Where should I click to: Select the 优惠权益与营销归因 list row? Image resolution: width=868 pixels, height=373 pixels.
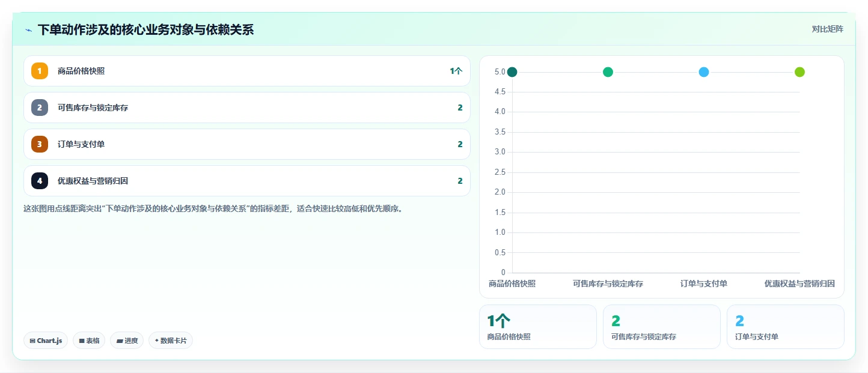pos(247,181)
